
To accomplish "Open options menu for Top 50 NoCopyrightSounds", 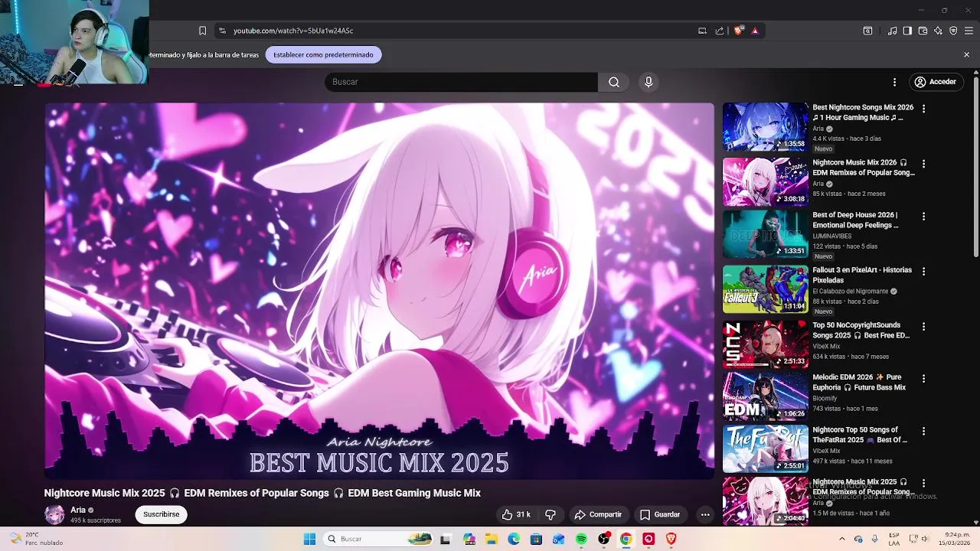I will 923,327.
